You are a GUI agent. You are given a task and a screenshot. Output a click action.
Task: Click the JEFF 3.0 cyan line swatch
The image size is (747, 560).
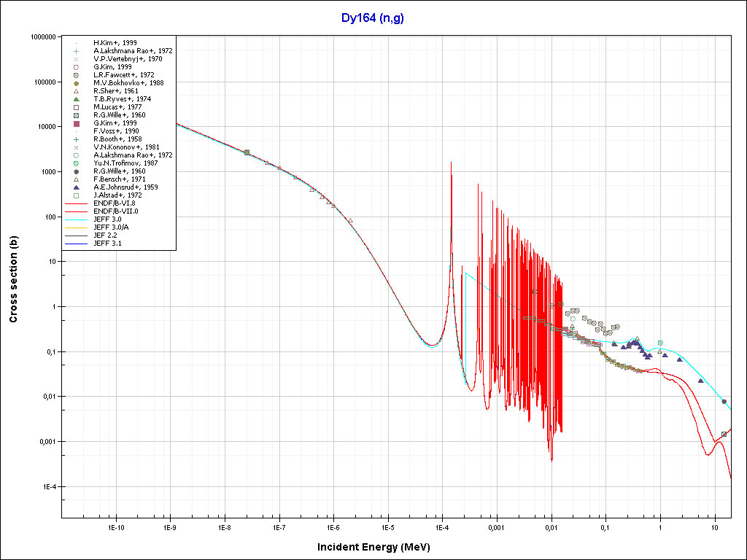pos(76,219)
